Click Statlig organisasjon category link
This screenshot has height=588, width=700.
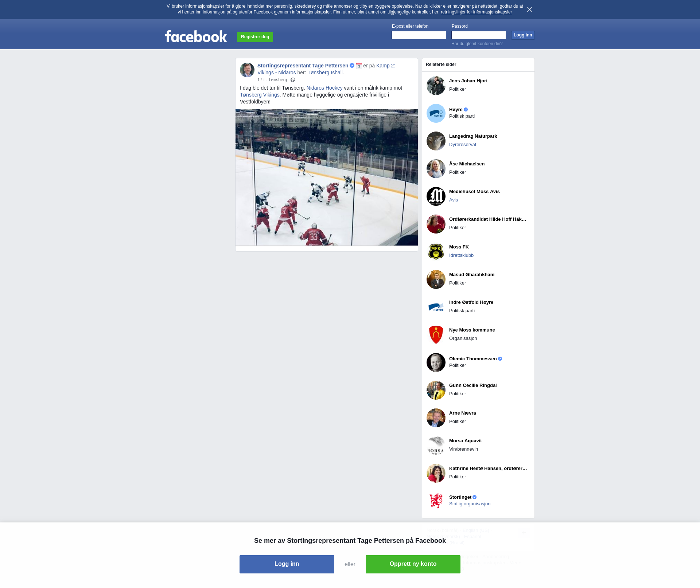(x=470, y=504)
